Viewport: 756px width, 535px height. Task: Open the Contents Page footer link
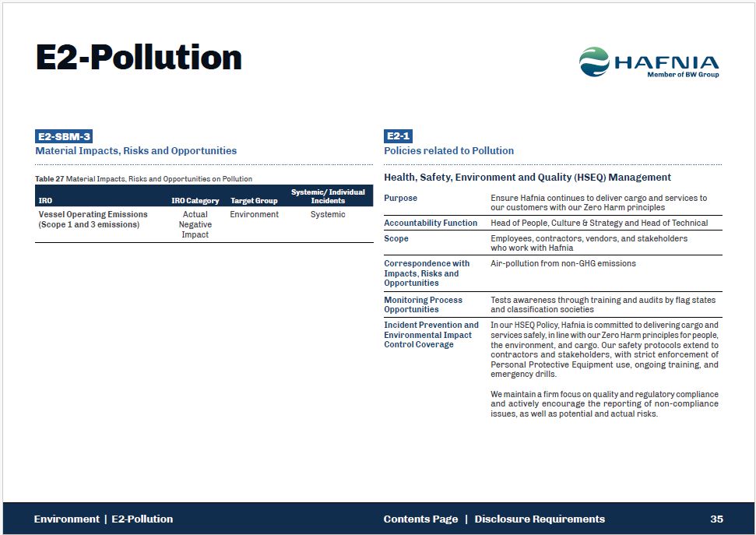(x=420, y=519)
